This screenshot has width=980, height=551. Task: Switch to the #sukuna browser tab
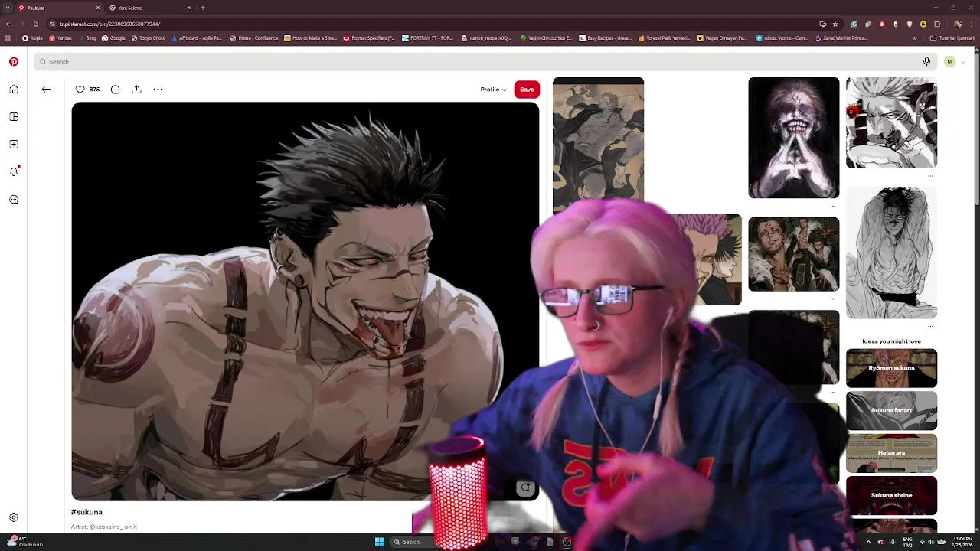(60, 8)
